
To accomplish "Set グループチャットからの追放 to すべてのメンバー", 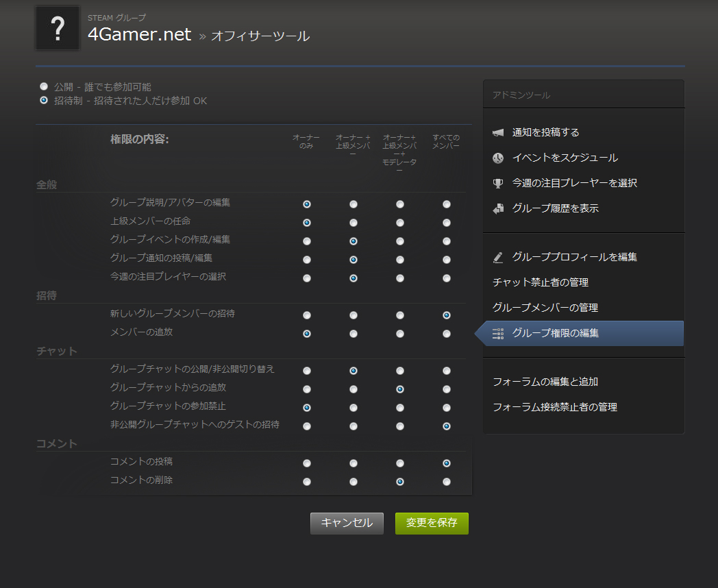I will (x=447, y=389).
